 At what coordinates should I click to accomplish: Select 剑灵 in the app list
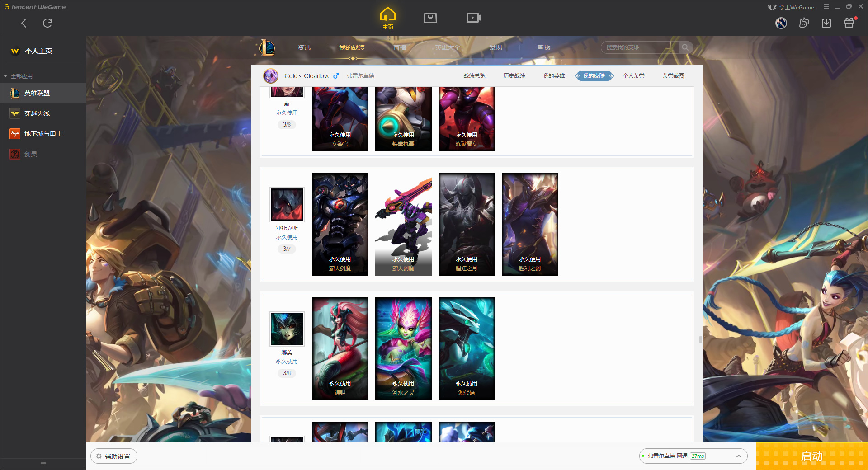pyautogui.click(x=43, y=154)
